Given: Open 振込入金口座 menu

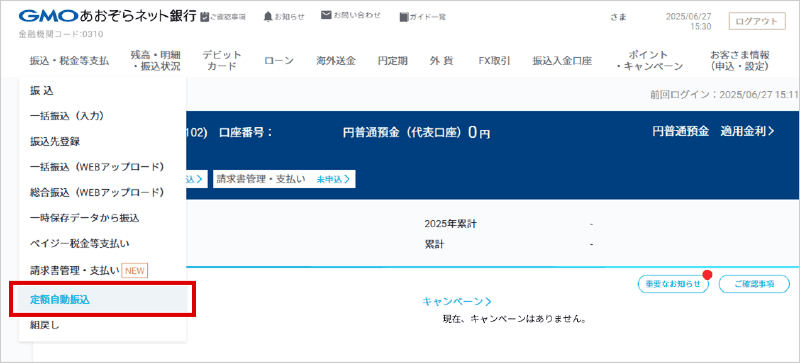Looking at the screenshot, I should click(562, 61).
